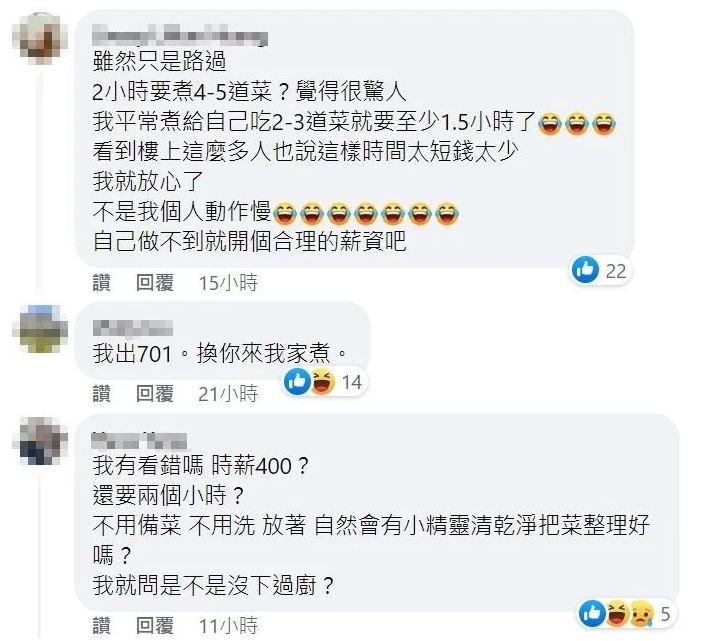Viewport: 710px width, 641px height.
Task: Open the 11小時 timestamp link
Action: pos(228,626)
